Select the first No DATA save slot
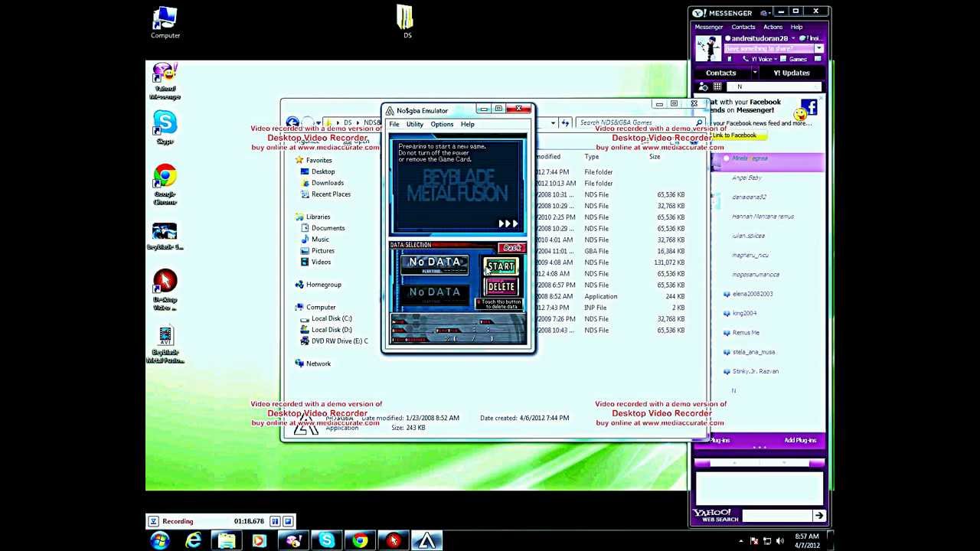This screenshot has width=980, height=551. coord(435,263)
